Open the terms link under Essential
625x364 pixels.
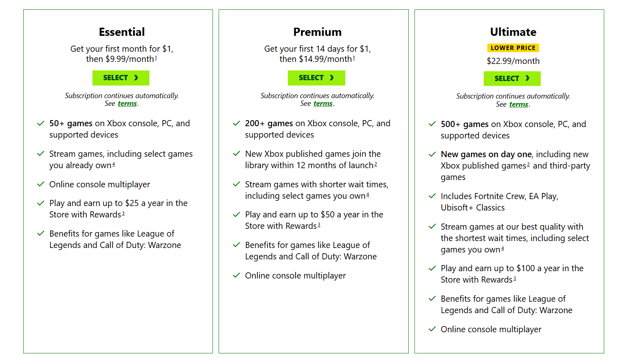click(x=127, y=104)
